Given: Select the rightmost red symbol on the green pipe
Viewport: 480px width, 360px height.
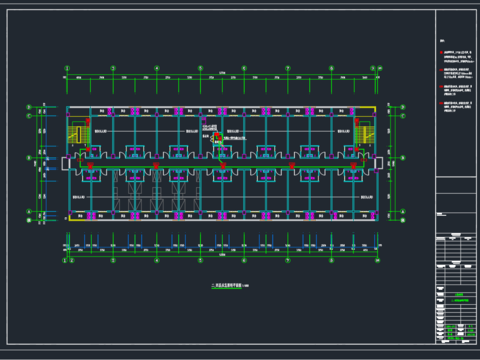Looking at the screenshot, I should pyautogui.click(x=353, y=165).
